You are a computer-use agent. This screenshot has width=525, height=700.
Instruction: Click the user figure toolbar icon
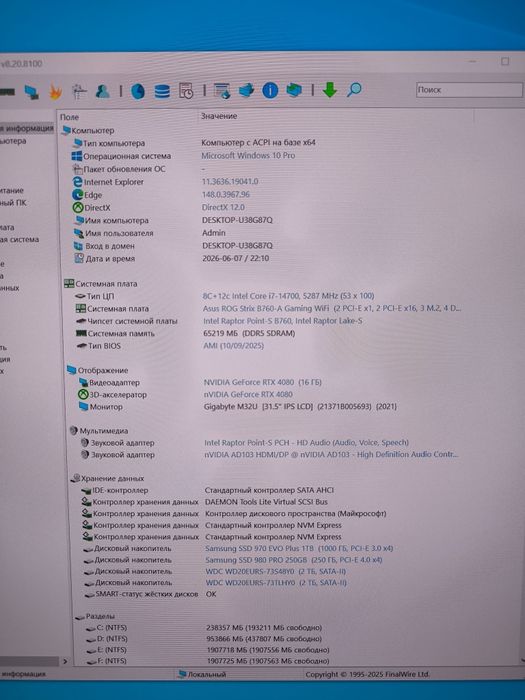pos(103,91)
